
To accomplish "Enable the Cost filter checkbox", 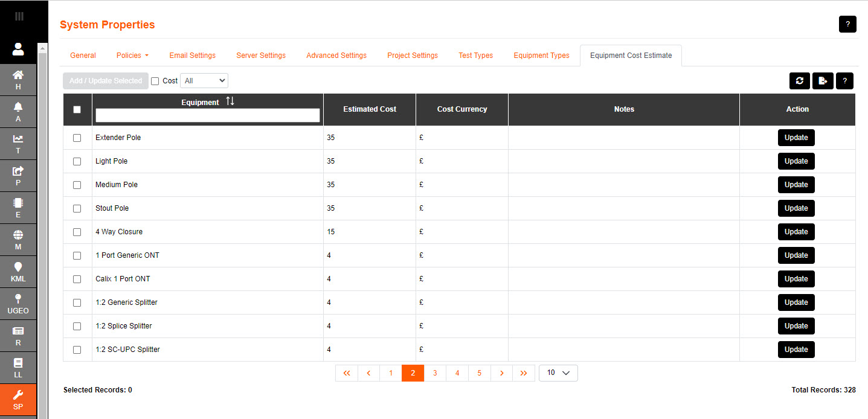I will coord(155,81).
